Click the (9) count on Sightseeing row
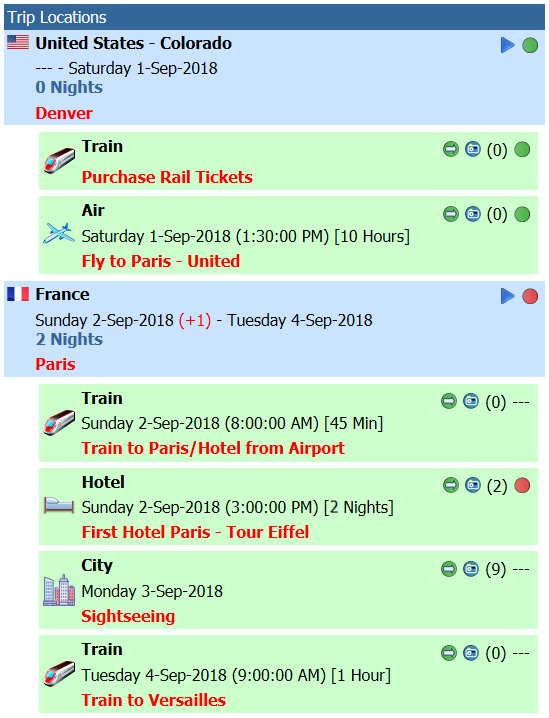 pyautogui.click(x=496, y=570)
